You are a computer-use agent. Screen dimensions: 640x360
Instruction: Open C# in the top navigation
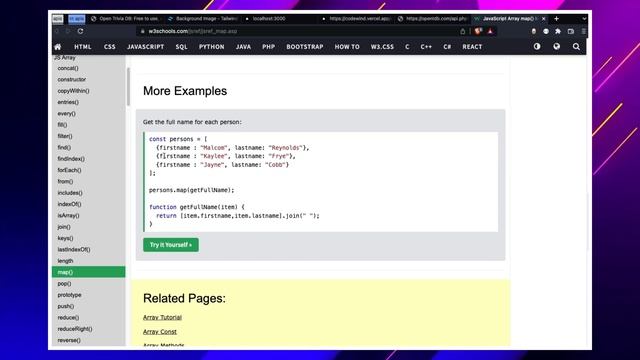(x=447, y=47)
